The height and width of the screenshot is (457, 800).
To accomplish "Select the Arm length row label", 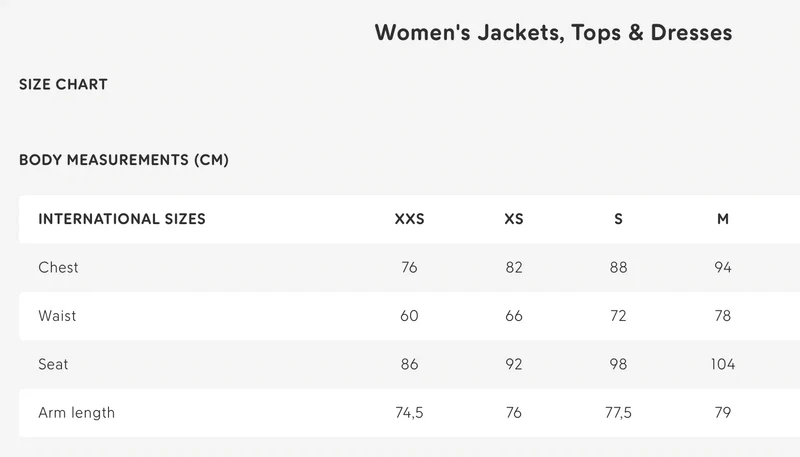I will (77, 413).
